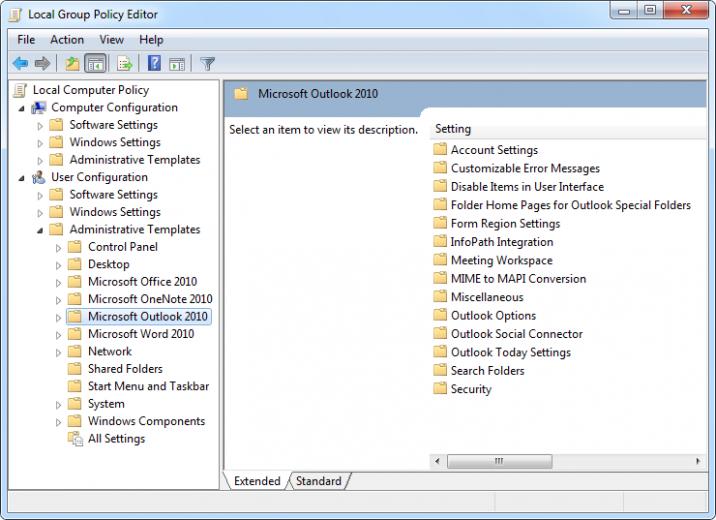Select Outlook Social Connector entry
This screenshot has width=716, height=520.
click(516, 334)
